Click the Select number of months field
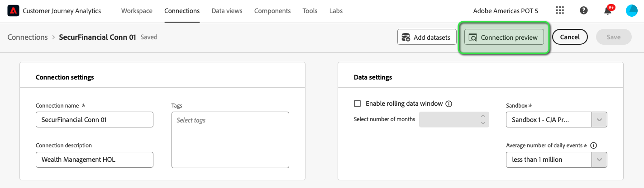Image resolution: width=644 pixels, height=188 pixels. pos(454,120)
